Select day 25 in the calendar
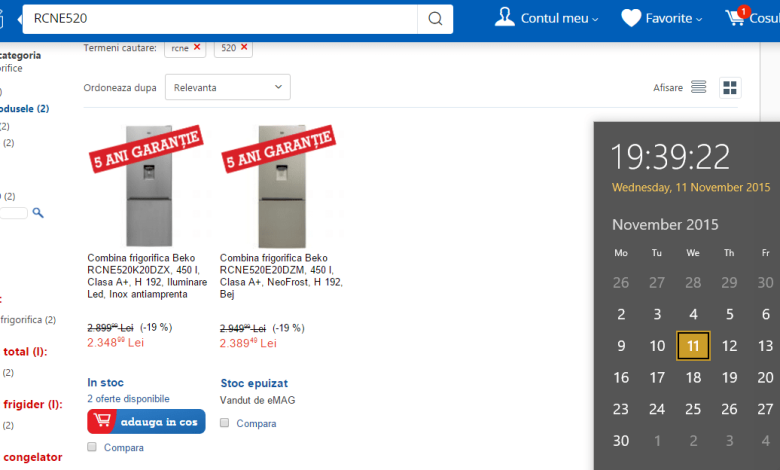 [x=693, y=409]
